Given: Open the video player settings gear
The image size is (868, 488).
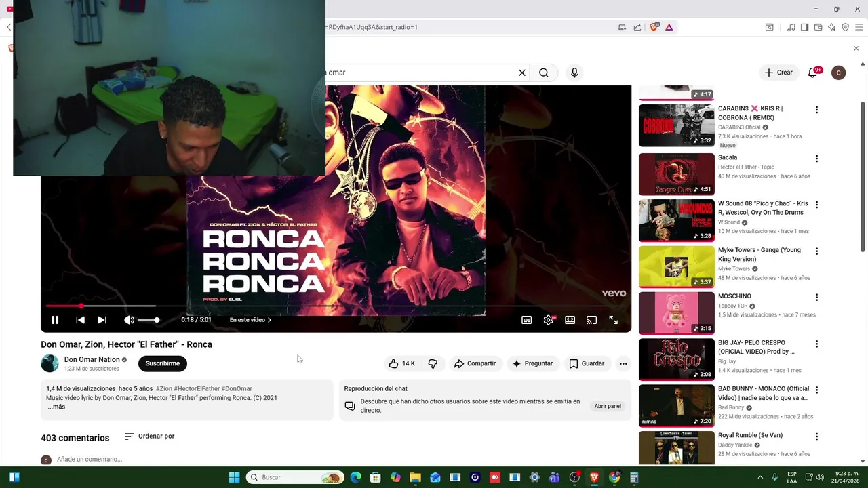Looking at the screenshot, I should 548,320.
